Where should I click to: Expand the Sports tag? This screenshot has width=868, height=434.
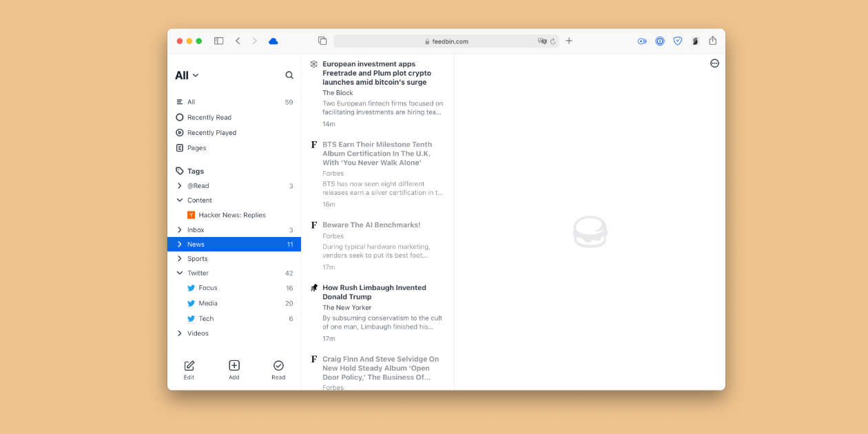tap(180, 259)
